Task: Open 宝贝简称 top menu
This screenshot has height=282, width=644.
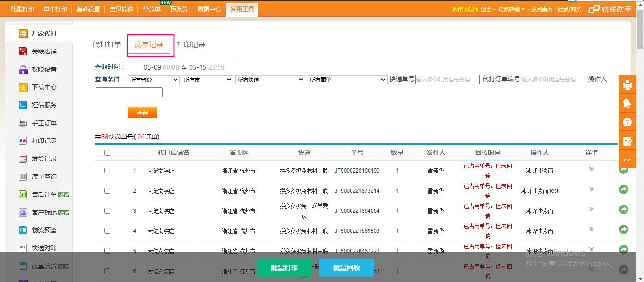Action: 121,9
